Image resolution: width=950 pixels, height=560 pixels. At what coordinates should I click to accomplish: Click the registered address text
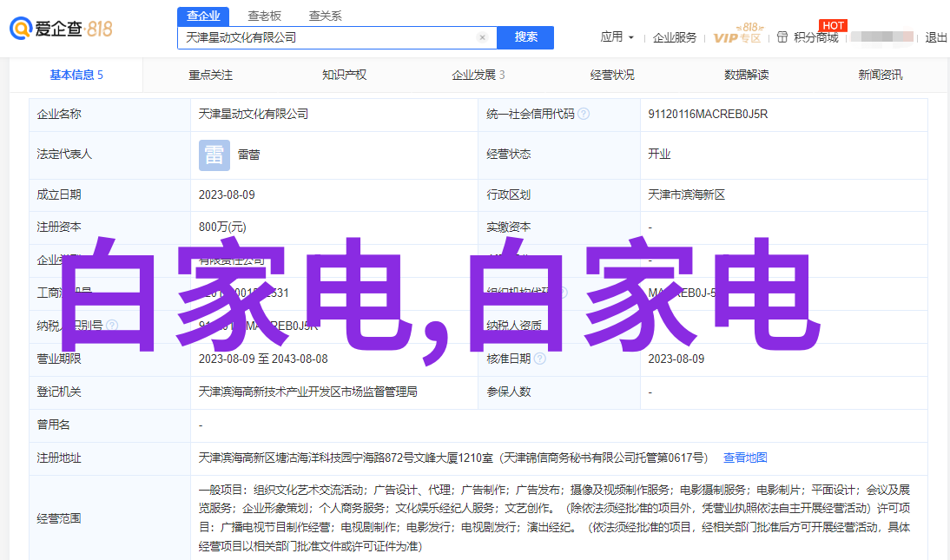coord(453,458)
